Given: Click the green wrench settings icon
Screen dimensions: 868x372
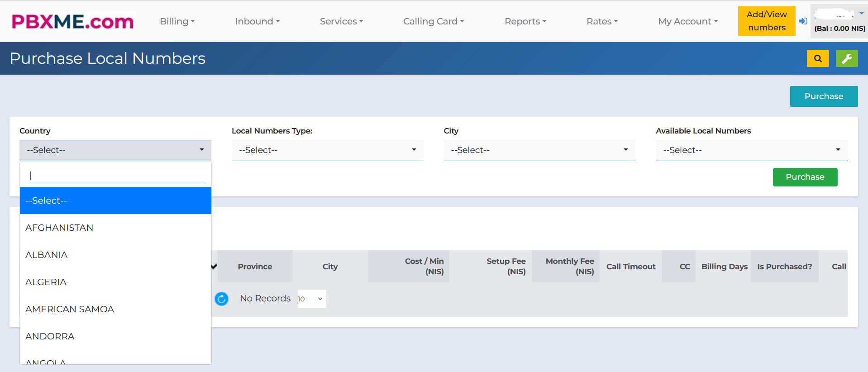Looking at the screenshot, I should (846, 58).
